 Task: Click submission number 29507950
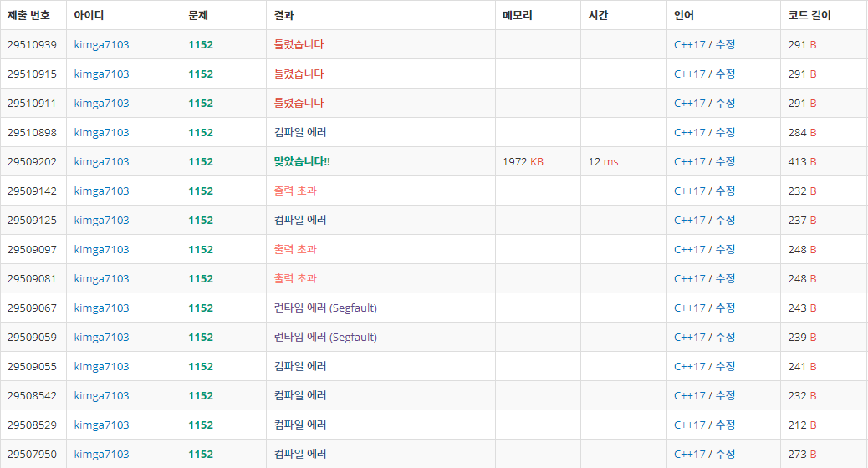tap(32, 455)
